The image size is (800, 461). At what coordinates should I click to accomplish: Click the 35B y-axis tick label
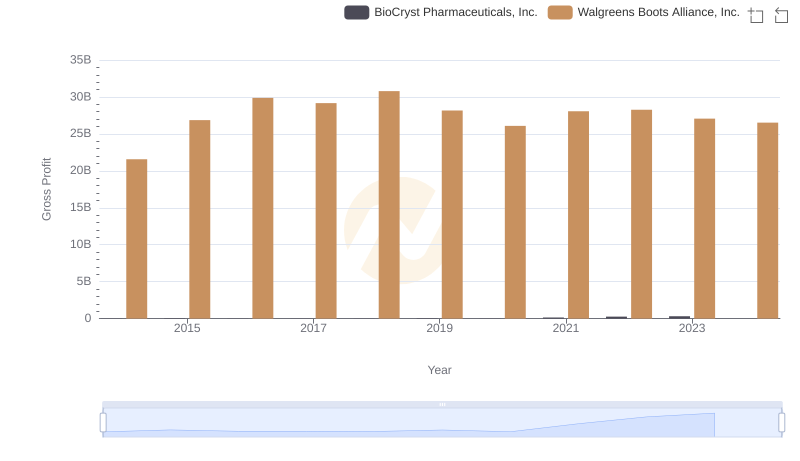click(x=80, y=60)
